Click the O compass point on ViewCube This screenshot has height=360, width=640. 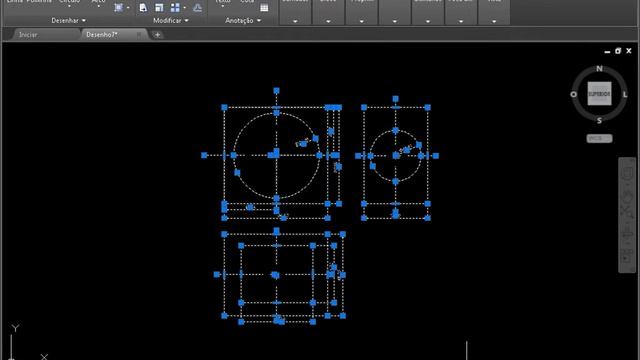(x=573, y=94)
